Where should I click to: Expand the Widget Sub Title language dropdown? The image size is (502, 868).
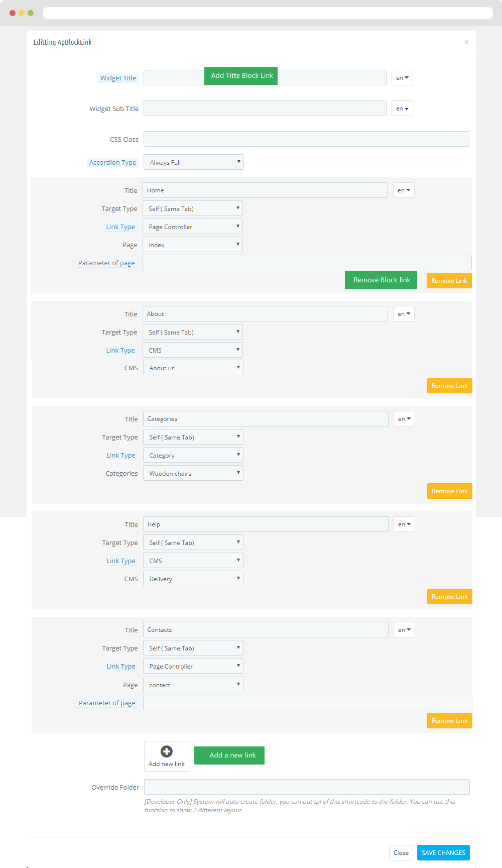pos(402,108)
